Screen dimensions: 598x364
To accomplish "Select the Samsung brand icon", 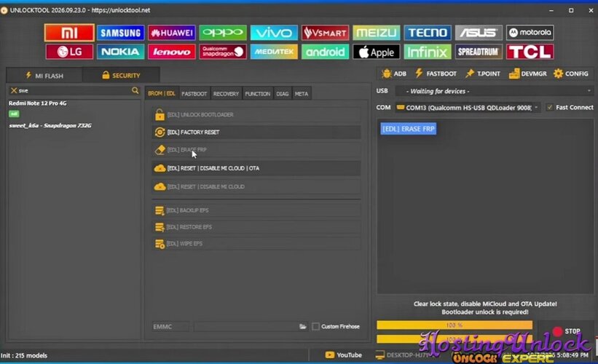I will [x=120, y=33].
